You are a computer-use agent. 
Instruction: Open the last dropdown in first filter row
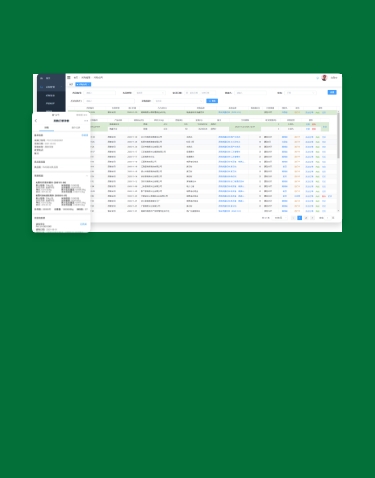click(x=300, y=93)
